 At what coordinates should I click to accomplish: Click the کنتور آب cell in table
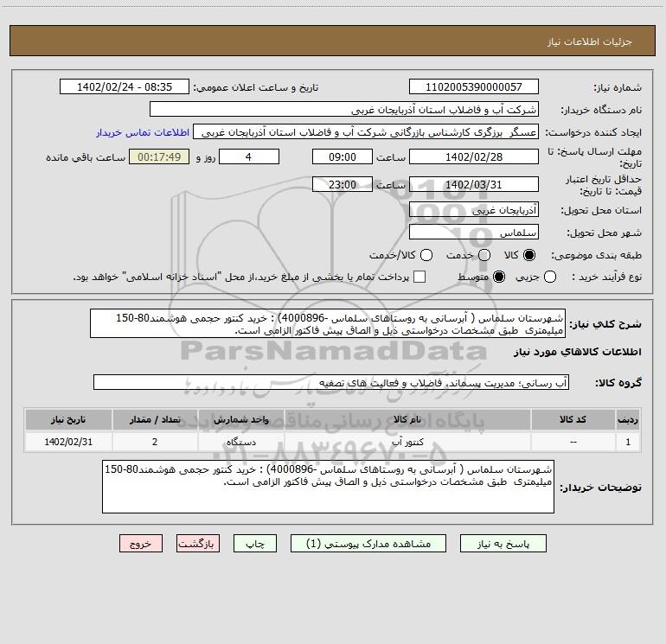(407, 442)
